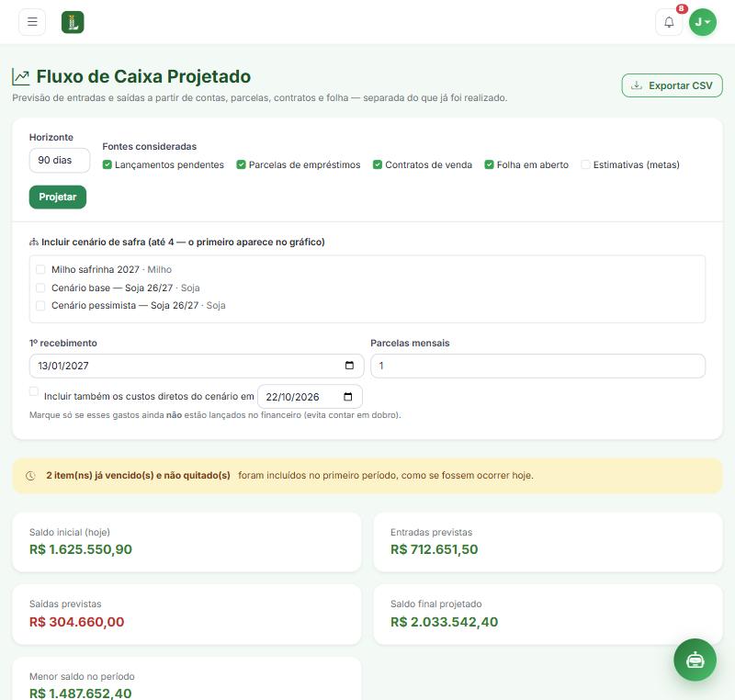Open the chatbot assistant floating button
Viewport: 735px width, 700px height.
point(695,660)
